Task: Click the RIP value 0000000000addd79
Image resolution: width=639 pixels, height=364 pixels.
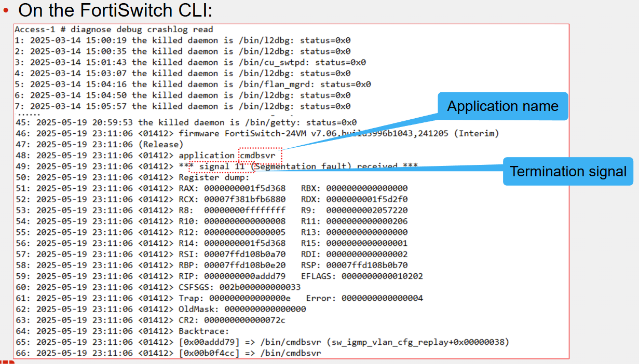Action: (x=244, y=276)
